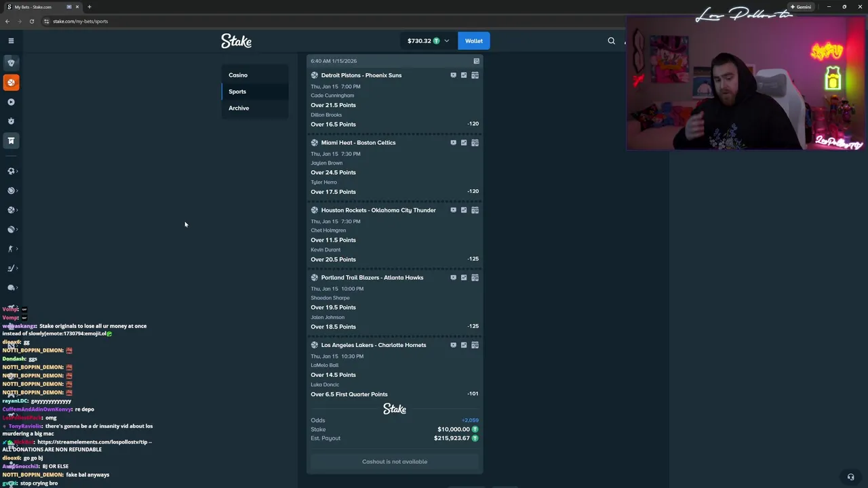
Task: Switch to the Archive bets tab
Action: (x=255, y=108)
